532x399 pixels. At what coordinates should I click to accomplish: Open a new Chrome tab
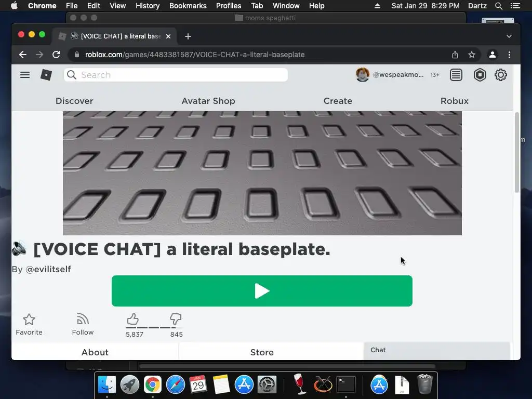pyautogui.click(x=188, y=36)
